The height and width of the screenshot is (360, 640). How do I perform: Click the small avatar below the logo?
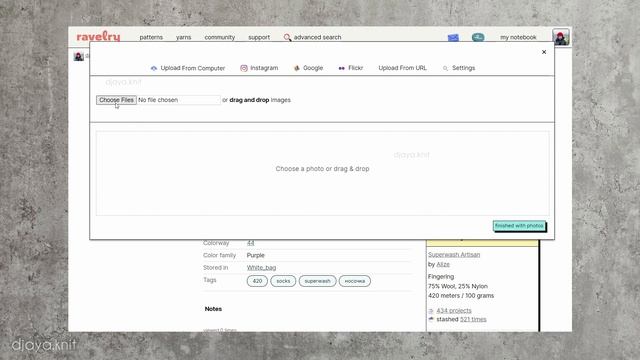[78, 56]
